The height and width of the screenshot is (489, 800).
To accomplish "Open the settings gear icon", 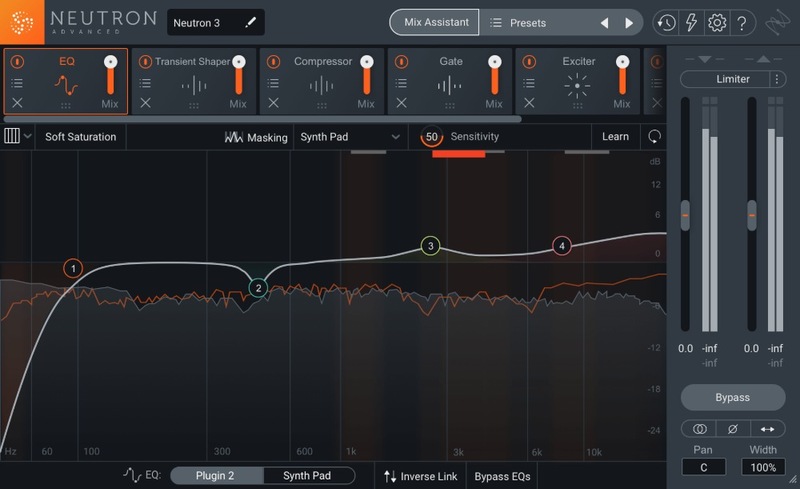I will [717, 23].
